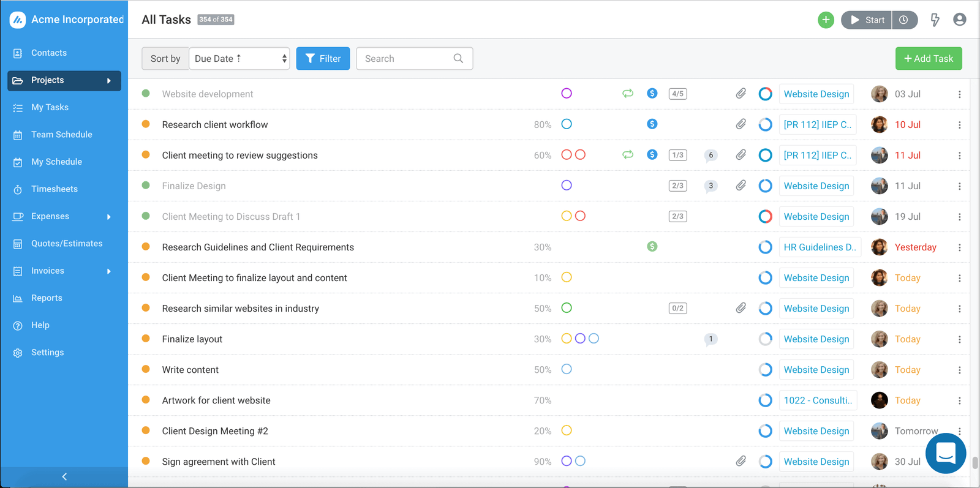Open comments bubble on Finalize layout task
980x488 pixels.
710,339
